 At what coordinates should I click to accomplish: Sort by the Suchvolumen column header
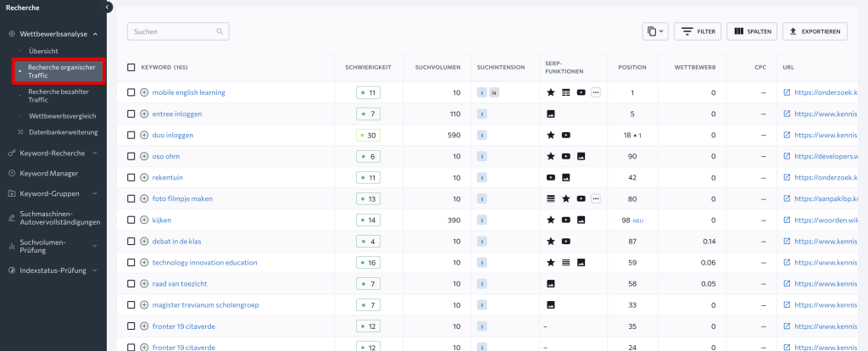pos(438,68)
